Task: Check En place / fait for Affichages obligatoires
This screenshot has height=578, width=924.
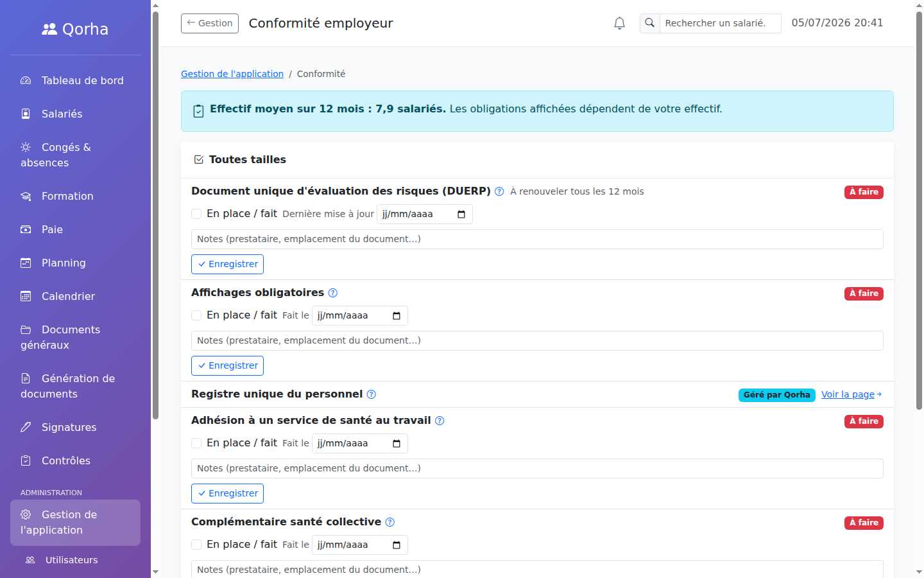Action: (196, 315)
